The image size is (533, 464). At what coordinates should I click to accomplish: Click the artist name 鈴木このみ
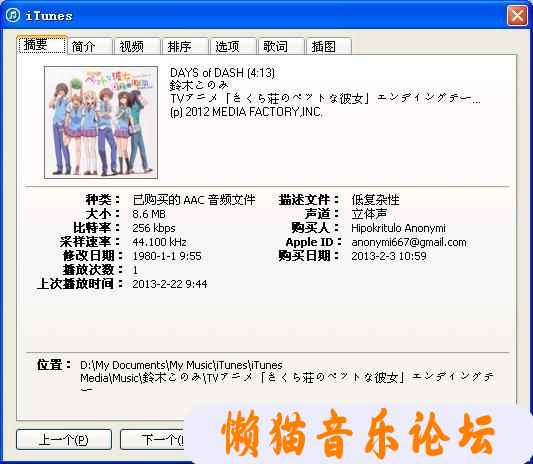click(x=199, y=85)
